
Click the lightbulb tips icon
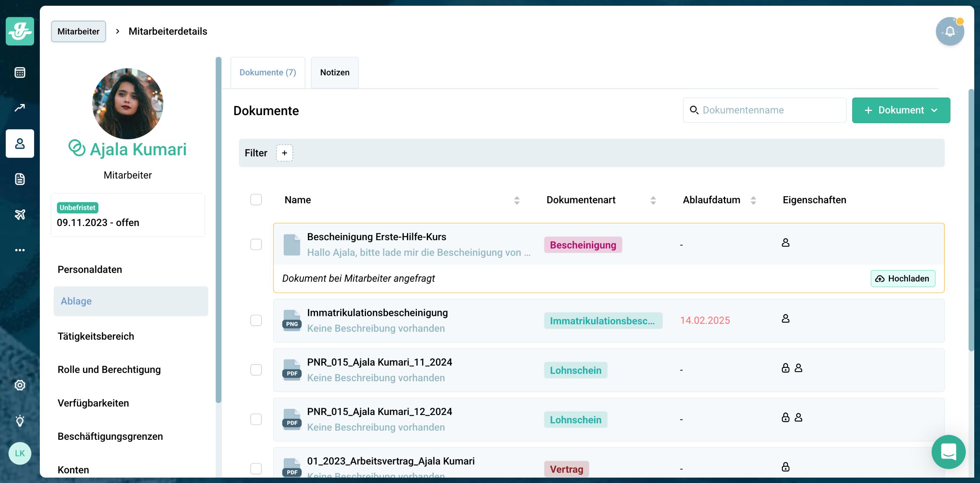[20, 421]
